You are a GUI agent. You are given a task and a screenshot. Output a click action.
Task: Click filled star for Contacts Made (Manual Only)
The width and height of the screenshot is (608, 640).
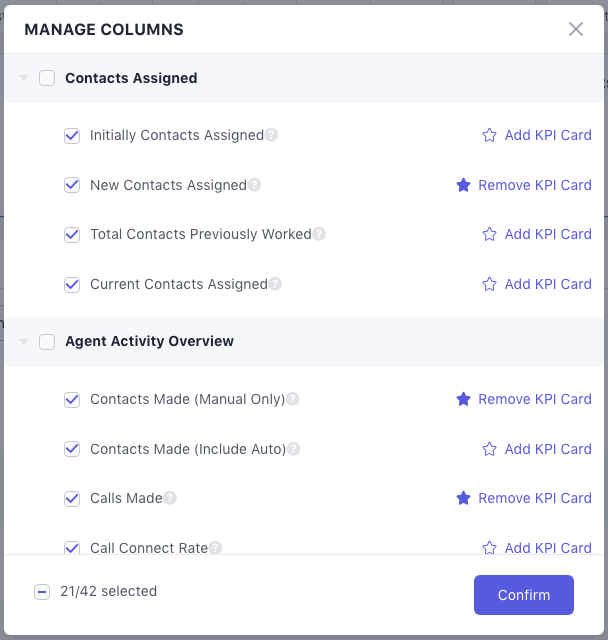click(x=463, y=399)
